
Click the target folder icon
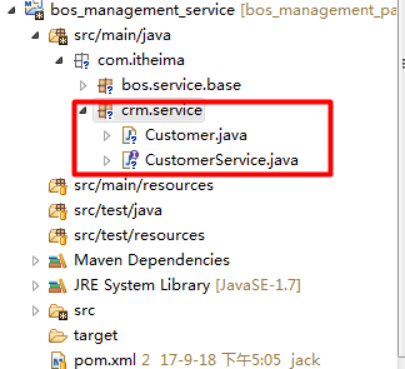[x=58, y=336]
